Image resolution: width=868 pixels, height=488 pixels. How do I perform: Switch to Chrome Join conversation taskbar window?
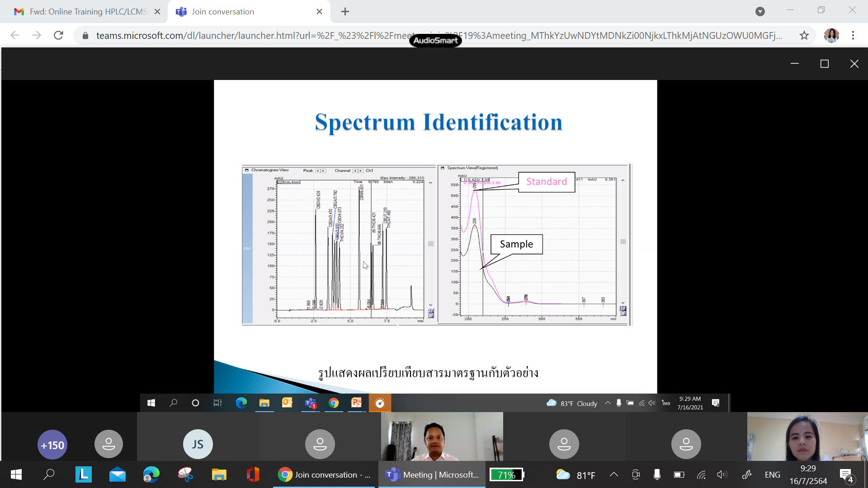pos(324,474)
